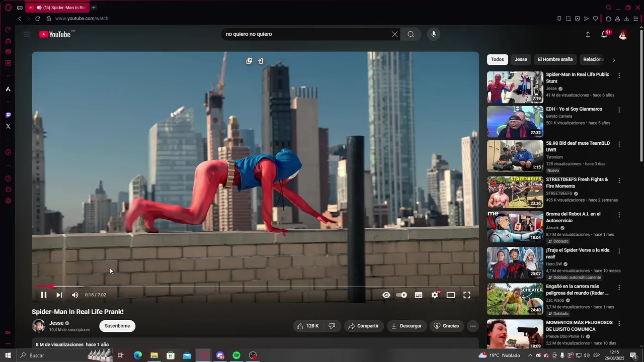Mute the video volume
Image resolution: width=644 pixels, height=362 pixels.
[x=75, y=295]
